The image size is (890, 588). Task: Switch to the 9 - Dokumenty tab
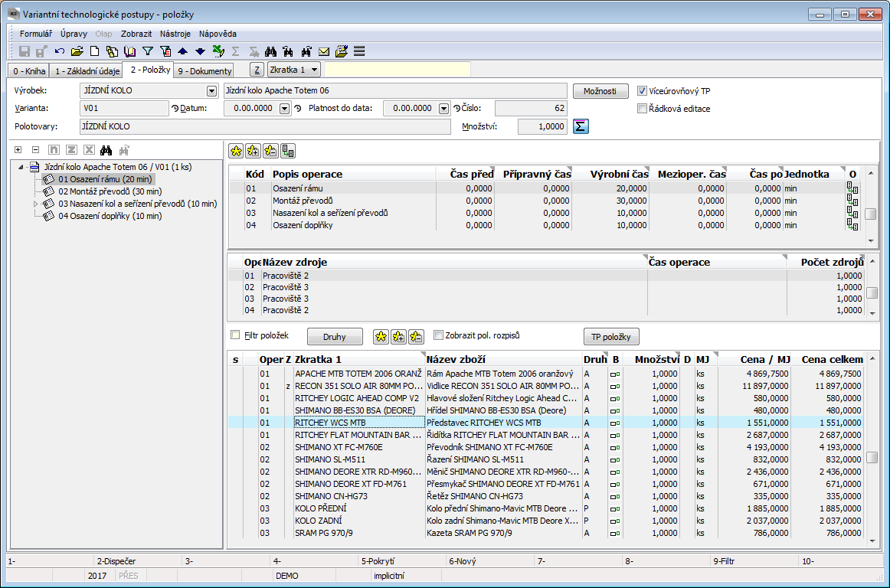205,71
